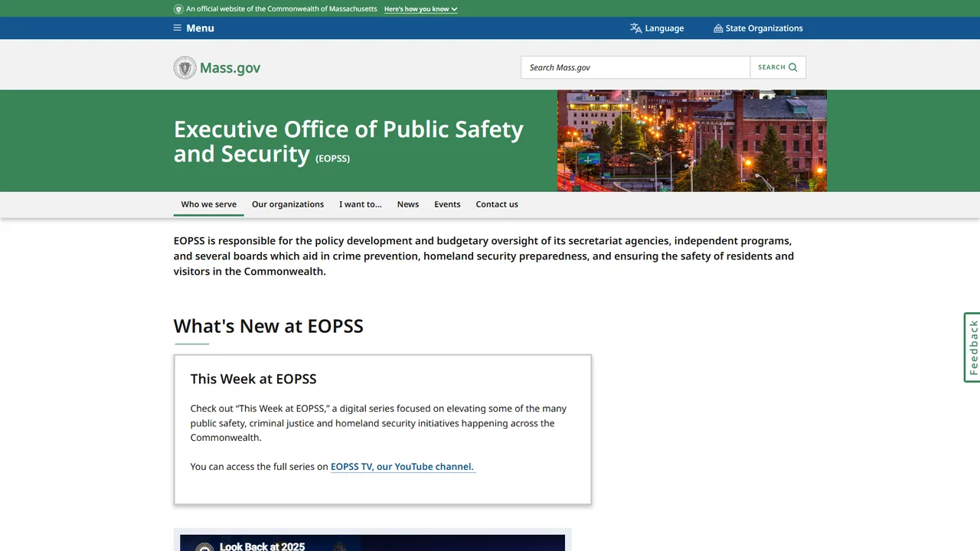Click the "What's New at EOPSS" heading

[269, 326]
